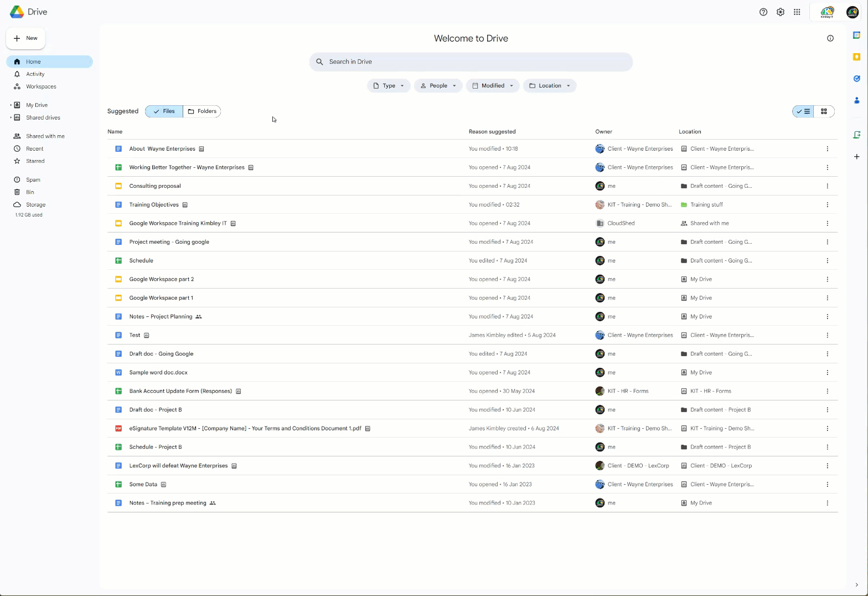Click the user account avatar
Viewport: 868px width, 596px height.
(852, 12)
